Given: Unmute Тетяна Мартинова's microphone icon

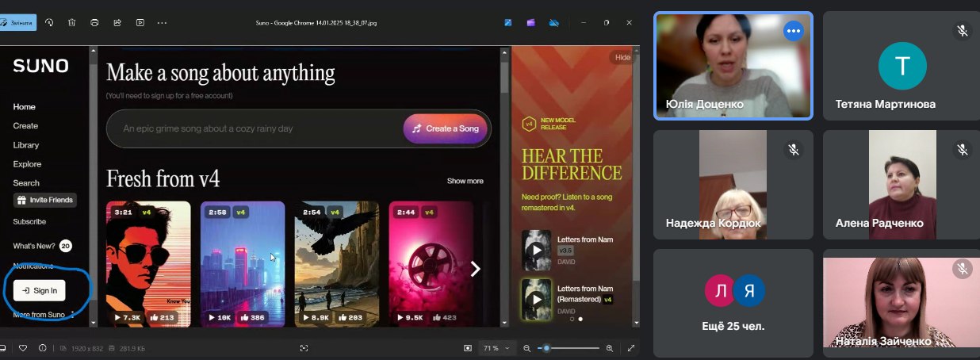Looking at the screenshot, I should coord(961,31).
